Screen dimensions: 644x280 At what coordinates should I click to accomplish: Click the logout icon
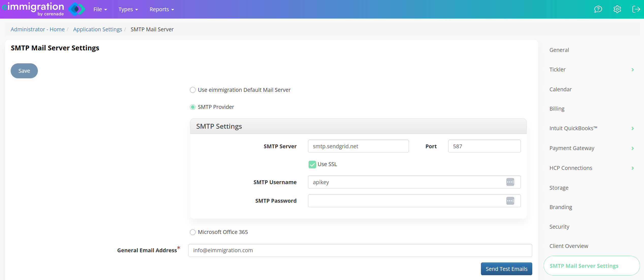(636, 9)
